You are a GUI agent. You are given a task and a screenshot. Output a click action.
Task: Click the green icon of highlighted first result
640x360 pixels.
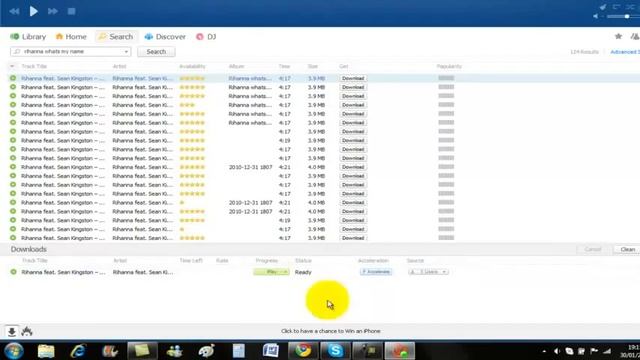[x=13, y=78]
